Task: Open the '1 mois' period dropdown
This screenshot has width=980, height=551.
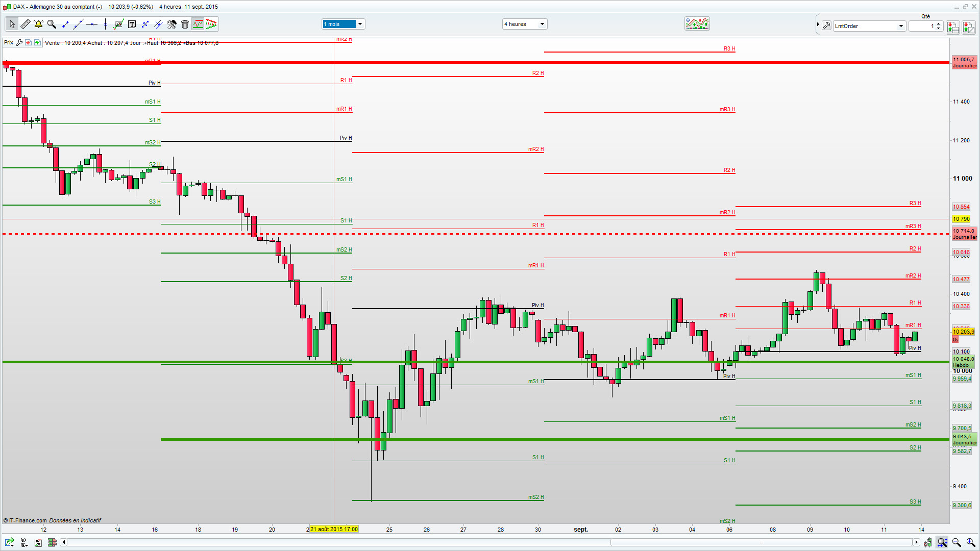Action: point(360,24)
